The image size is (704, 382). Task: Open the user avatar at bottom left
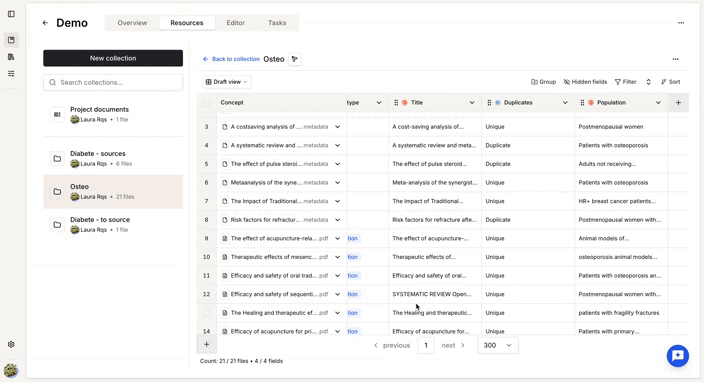pyautogui.click(x=11, y=370)
